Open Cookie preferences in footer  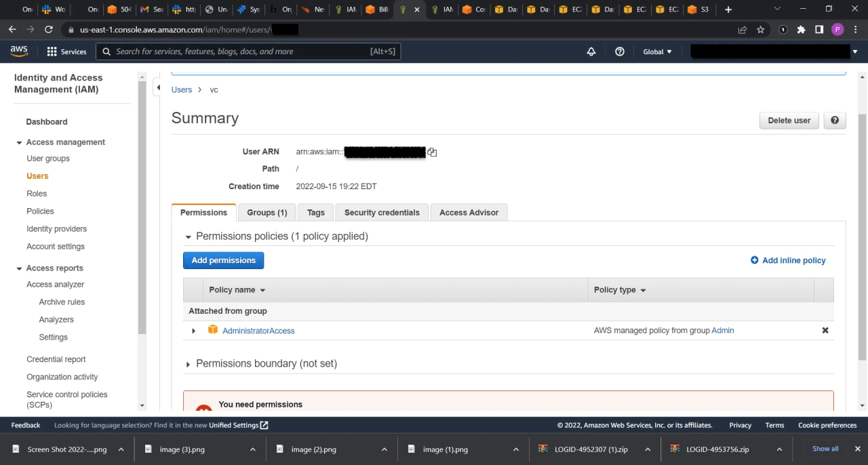click(827, 425)
